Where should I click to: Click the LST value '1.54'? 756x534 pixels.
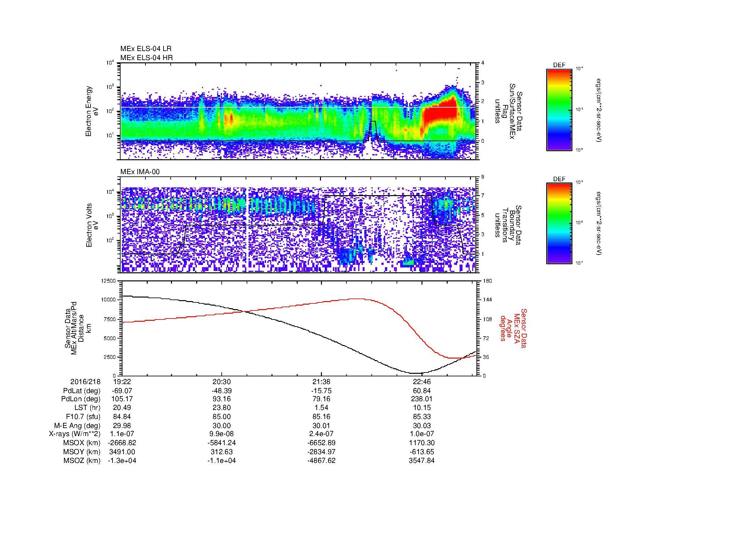pos(321,408)
